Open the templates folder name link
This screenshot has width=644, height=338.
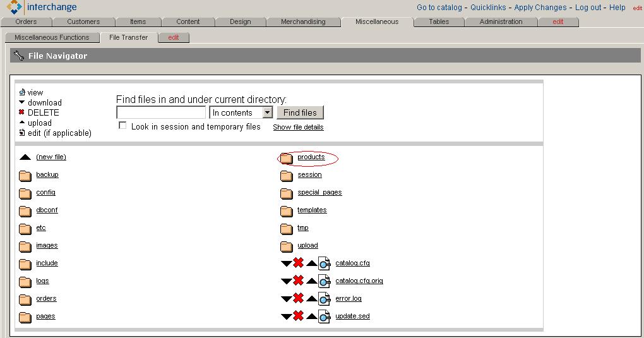(x=312, y=210)
